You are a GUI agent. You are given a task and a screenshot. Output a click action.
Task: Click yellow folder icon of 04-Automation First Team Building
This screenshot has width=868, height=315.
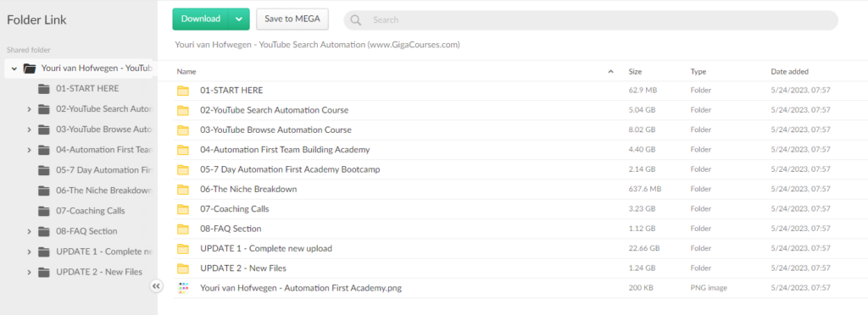click(183, 150)
